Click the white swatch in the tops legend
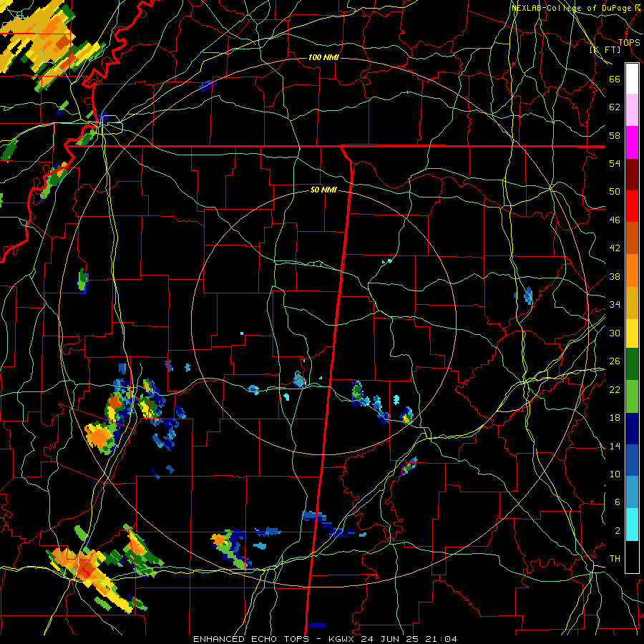Viewport: 644px width, 644px height. [632, 79]
